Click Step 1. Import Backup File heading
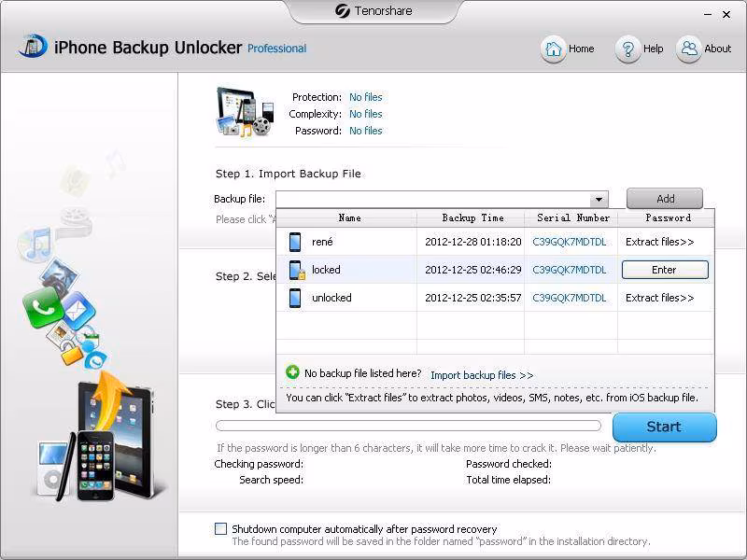Screen dimensions: 747x560 (x=289, y=174)
